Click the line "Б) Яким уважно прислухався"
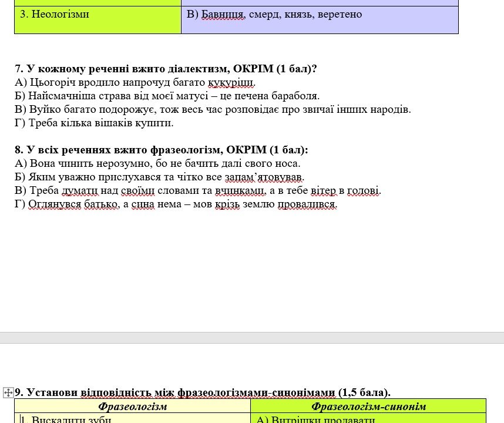This screenshot has height=423, width=504. point(159,177)
